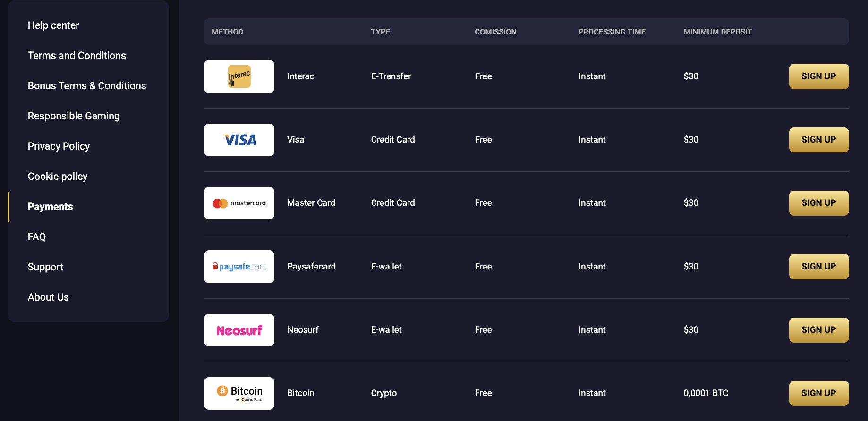Click the Bitcoin by CoinsPaid icon

[239, 393]
